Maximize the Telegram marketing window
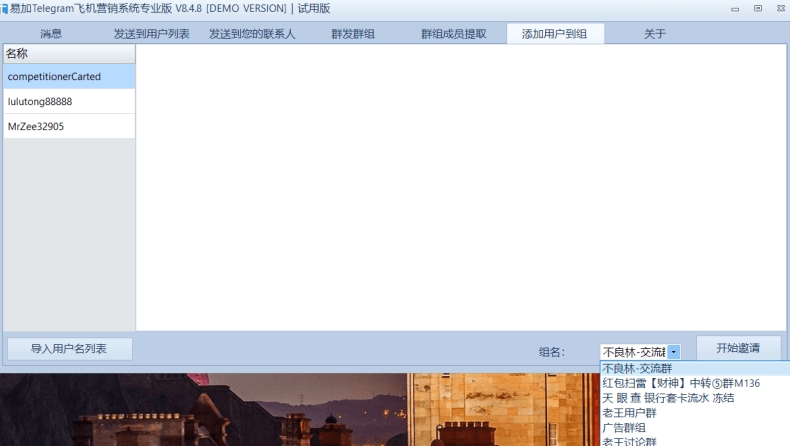Screen dimensions: 790x446 (x=758, y=8)
